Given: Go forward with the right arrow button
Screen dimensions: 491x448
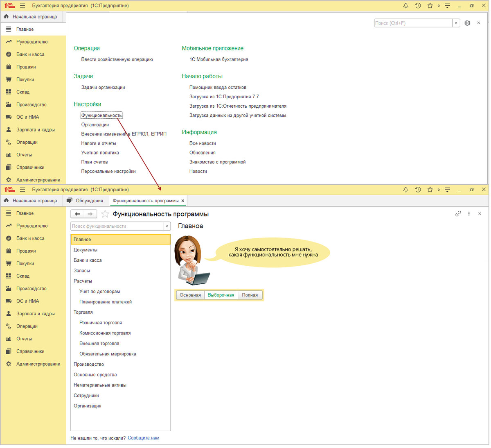Looking at the screenshot, I should (90, 214).
